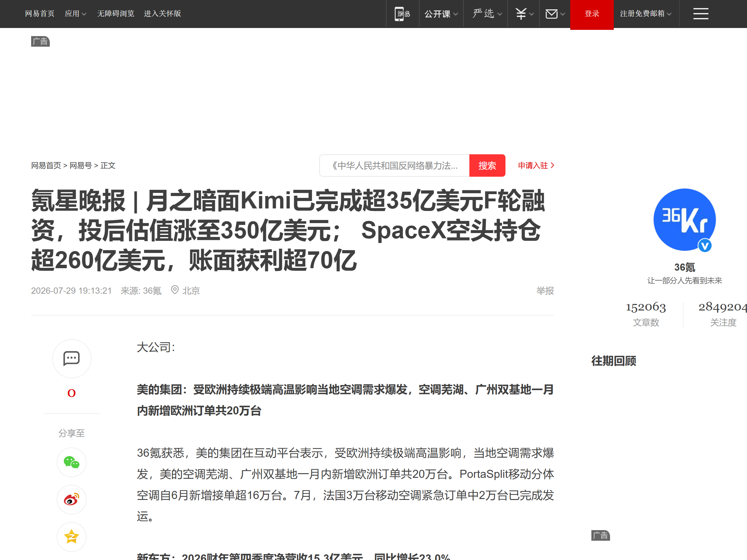Click the 让一部分人先看到未来 tagline
The image size is (747, 560).
pos(684,281)
